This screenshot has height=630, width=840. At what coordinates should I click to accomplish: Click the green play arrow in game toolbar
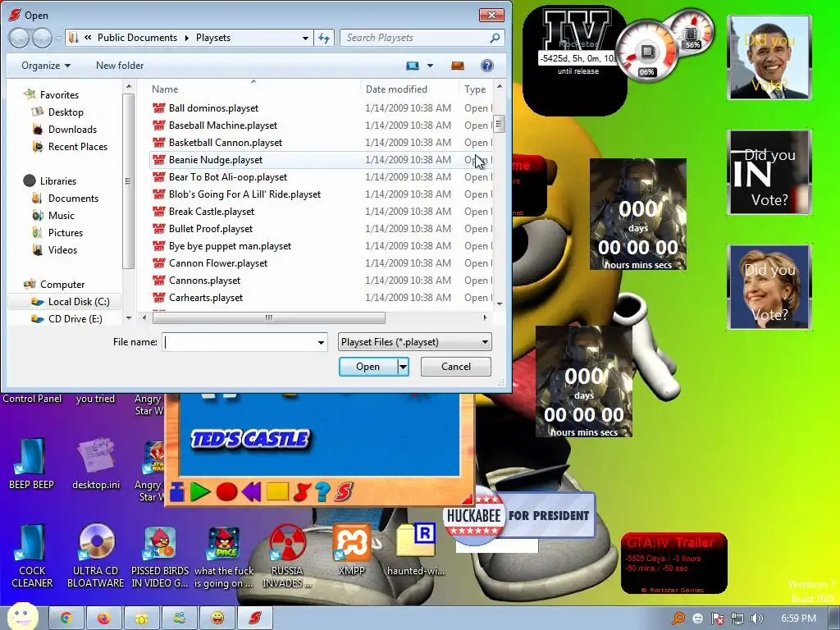(200, 492)
